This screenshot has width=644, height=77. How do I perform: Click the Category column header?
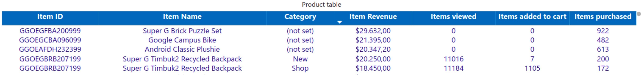300,17
